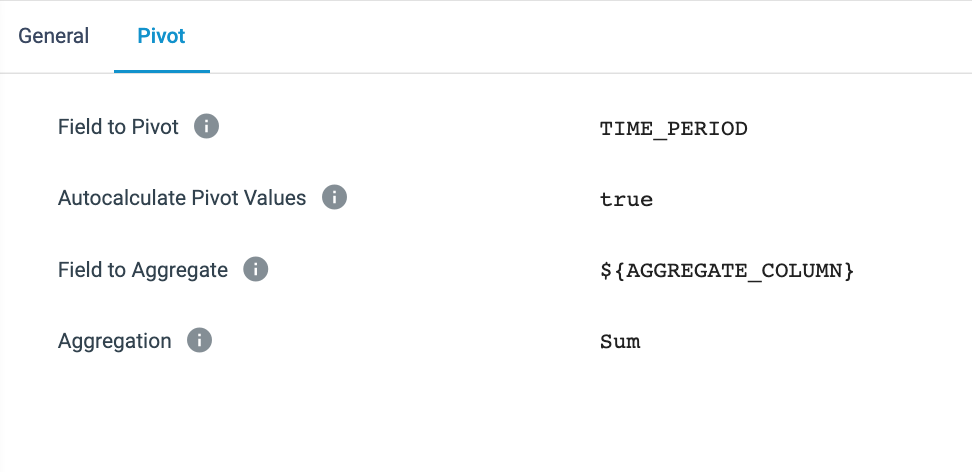Select the ${AGGREGATE_COLUMN} value
The height and width of the screenshot is (472, 972).
[726, 271]
